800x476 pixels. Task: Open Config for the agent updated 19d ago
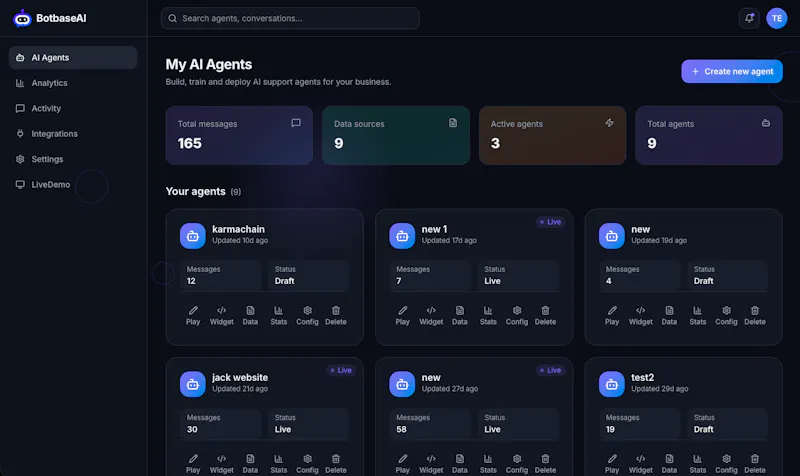click(x=727, y=315)
